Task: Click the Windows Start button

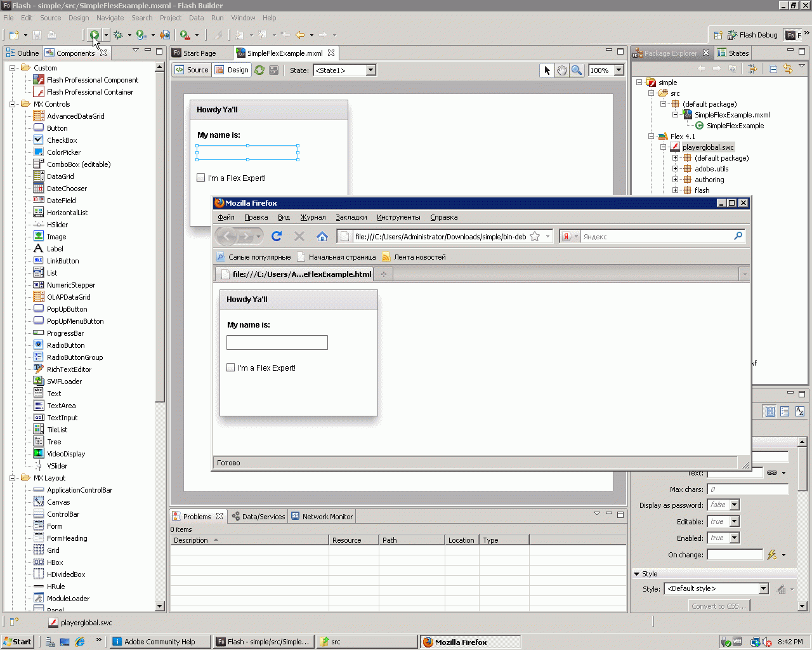Action: [x=17, y=642]
